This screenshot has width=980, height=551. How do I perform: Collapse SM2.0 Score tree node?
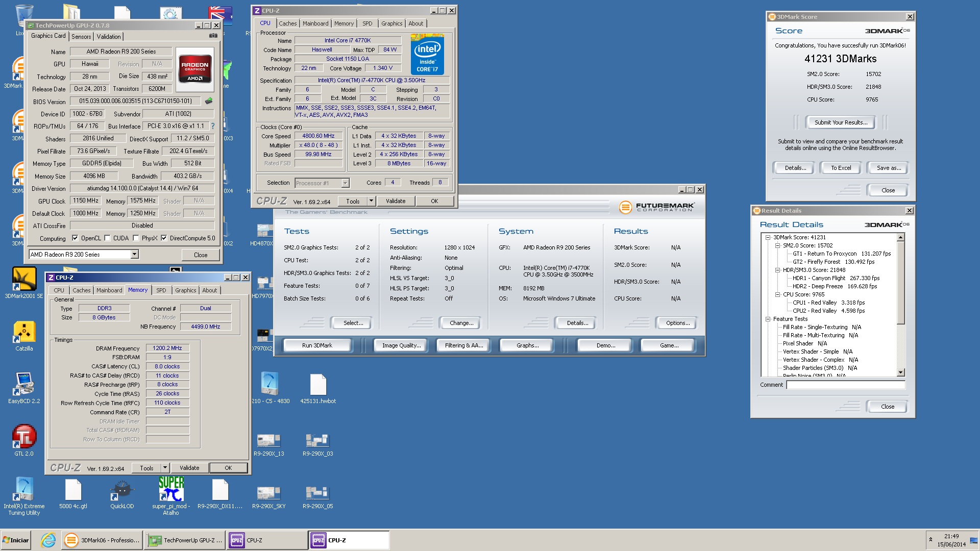point(777,245)
